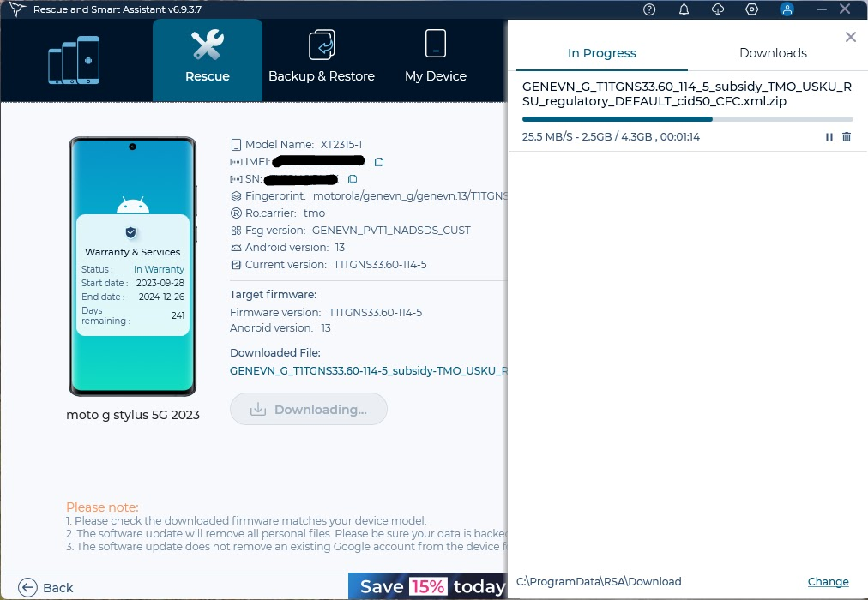This screenshot has height=600, width=868.
Task: Click the download speed and size status text
Action: (x=612, y=137)
